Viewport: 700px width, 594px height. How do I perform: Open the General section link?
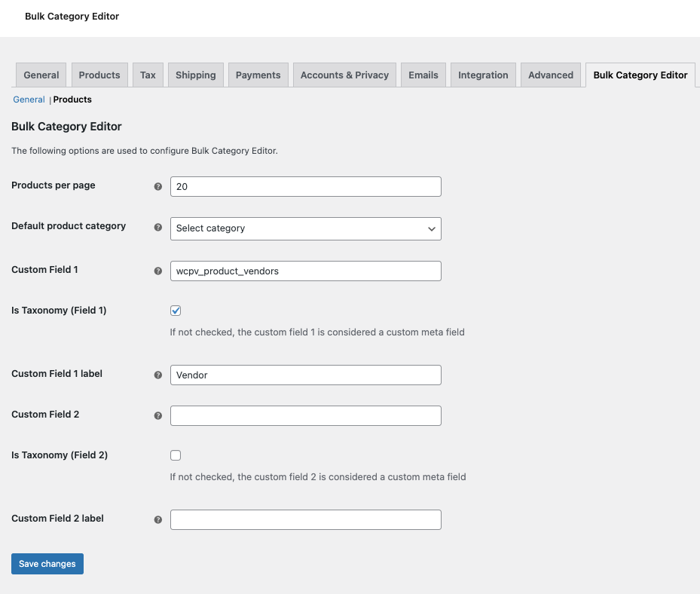[x=28, y=99]
